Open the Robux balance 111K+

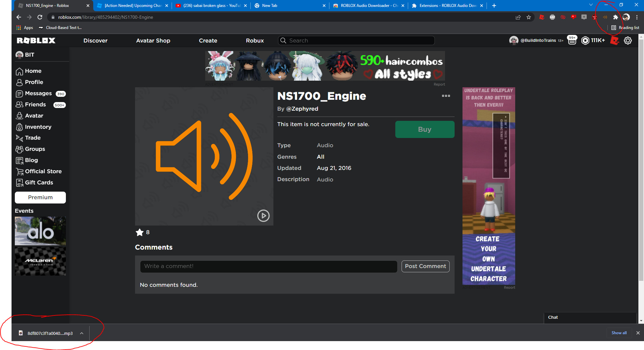pyautogui.click(x=593, y=40)
